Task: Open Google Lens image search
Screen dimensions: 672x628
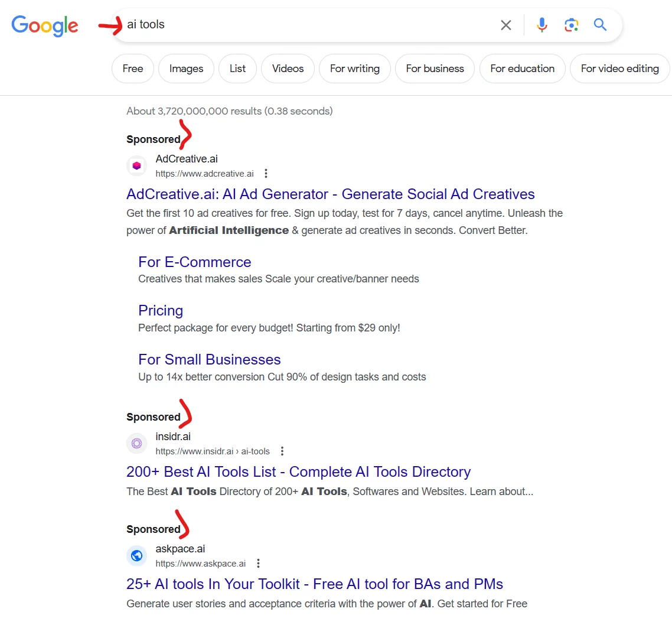Action: (x=571, y=25)
